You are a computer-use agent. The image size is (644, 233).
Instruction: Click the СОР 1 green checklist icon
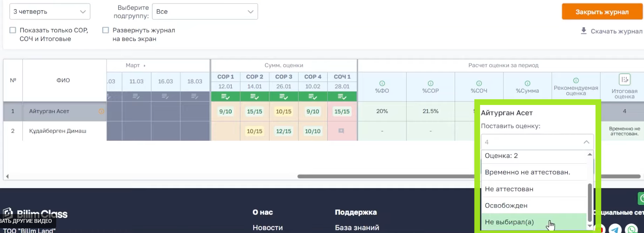click(x=225, y=96)
